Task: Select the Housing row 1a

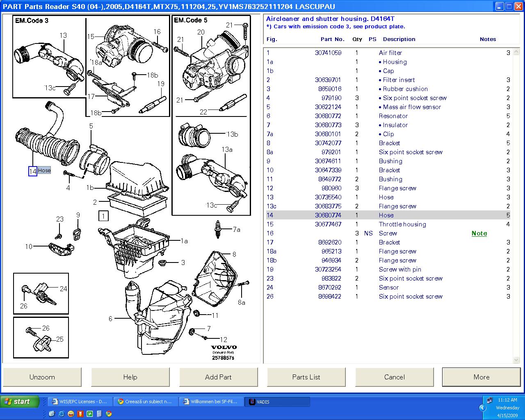Action: coord(388,62)
